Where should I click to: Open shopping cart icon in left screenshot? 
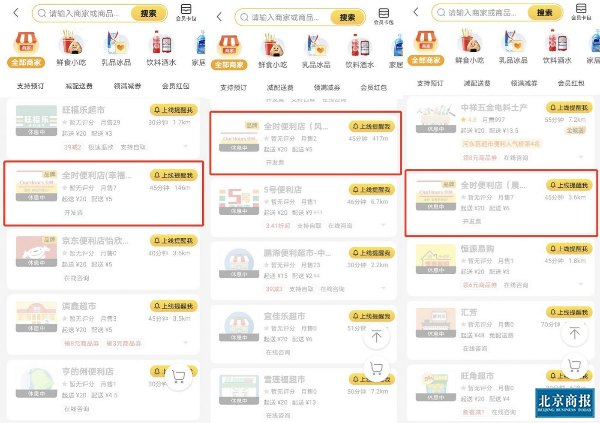point(178,377)
